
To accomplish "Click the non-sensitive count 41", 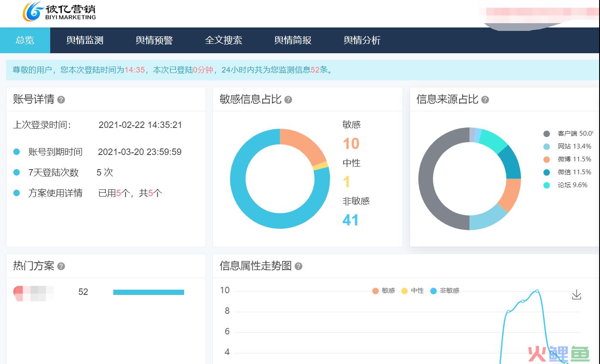I will pyautogui.click(x=351, y=220).
